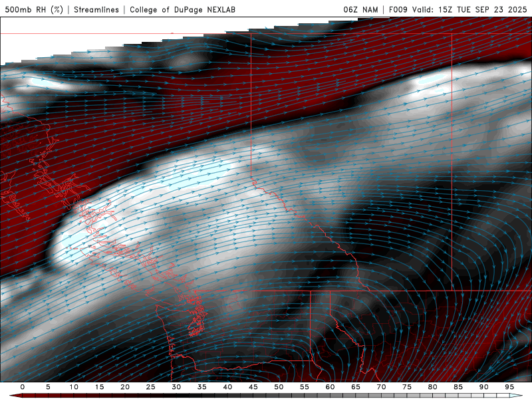
Task: Click the "85" label on the color scale
Action: coord(458,387)
